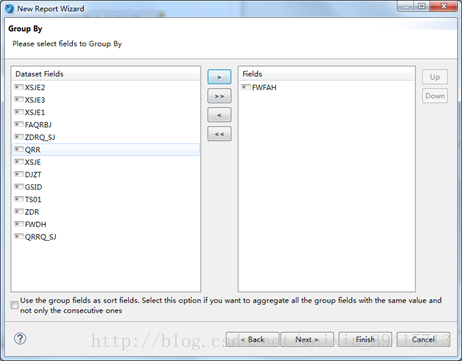This screenshot has height=361, width=462.
Task: Click the Fields column header
Action: pos(327,74)
